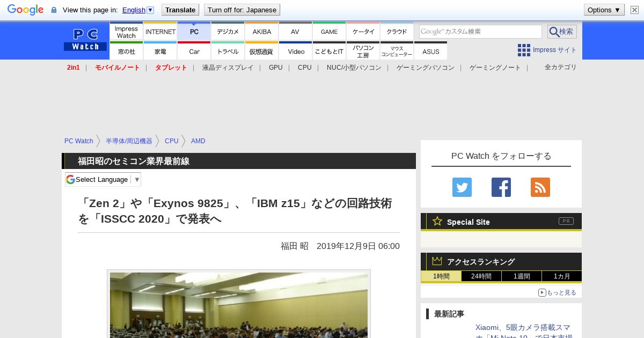
Task: Click the crown icon next to アクセスランキング
Action: pyautogui.click(x=437, y=261)
